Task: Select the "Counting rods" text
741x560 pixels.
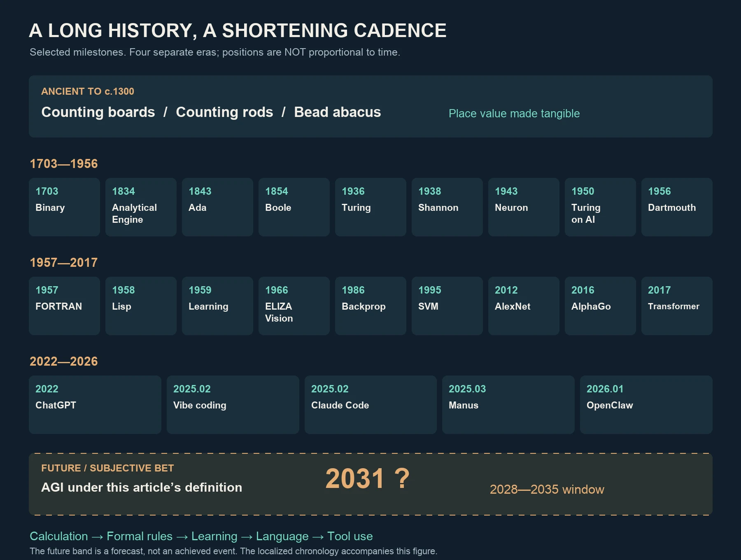Action: pyautogui.click(x=224, y=112)
